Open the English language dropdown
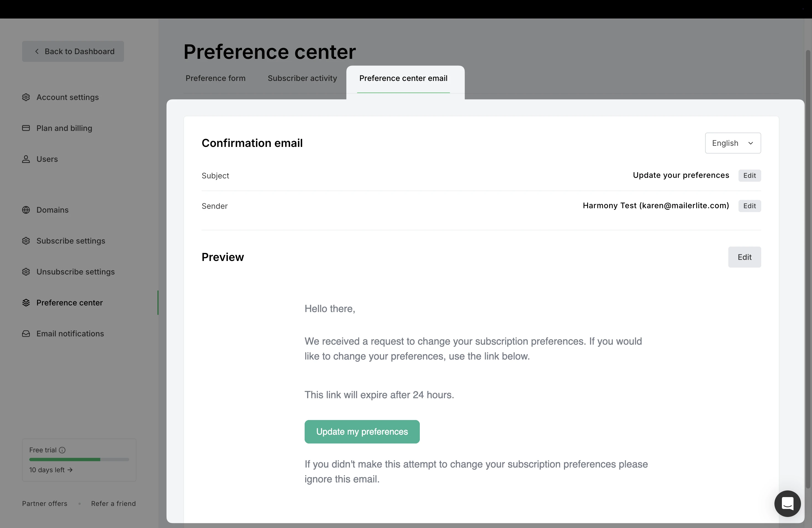 point(733,143)
